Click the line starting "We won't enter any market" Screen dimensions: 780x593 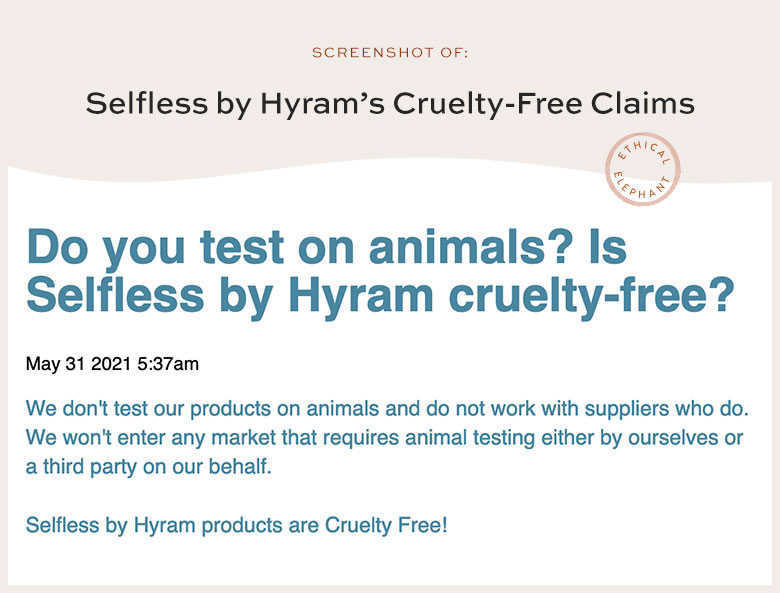click(x=385, y=438)
